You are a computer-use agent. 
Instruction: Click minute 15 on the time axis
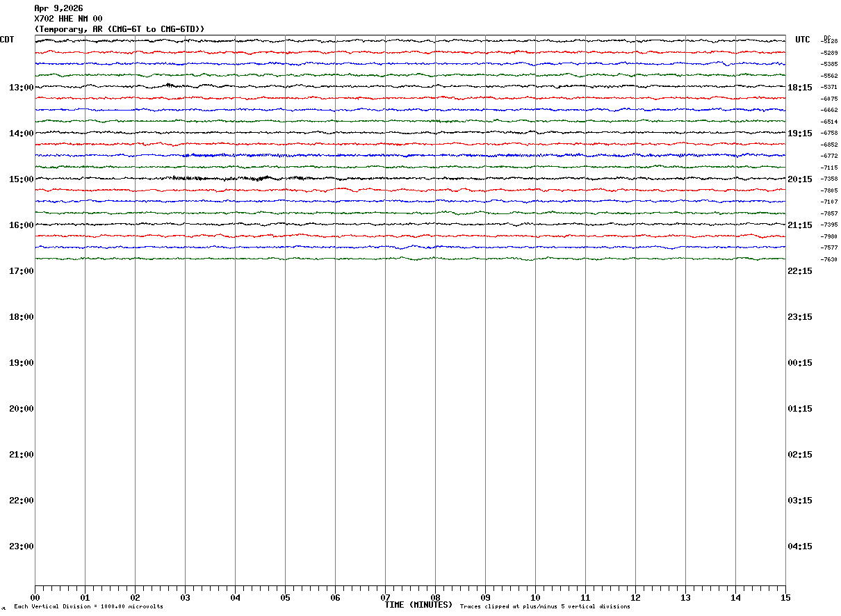click(x=785, y=598)
